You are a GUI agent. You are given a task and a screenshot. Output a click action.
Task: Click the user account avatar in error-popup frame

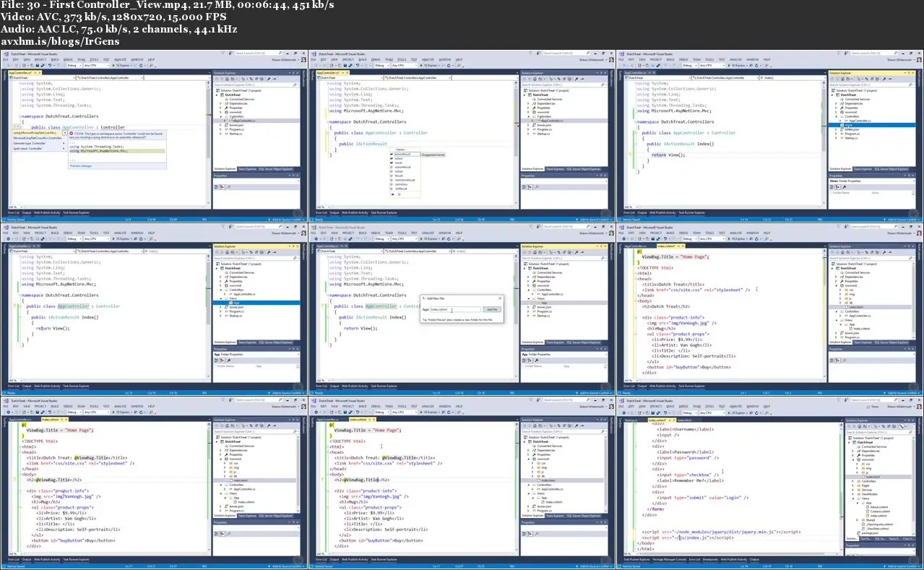[303, 59]
